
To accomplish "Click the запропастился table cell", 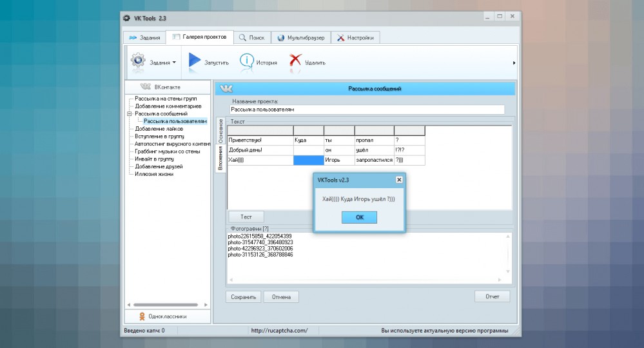I will pyautogui.click(x=374, y=160).
